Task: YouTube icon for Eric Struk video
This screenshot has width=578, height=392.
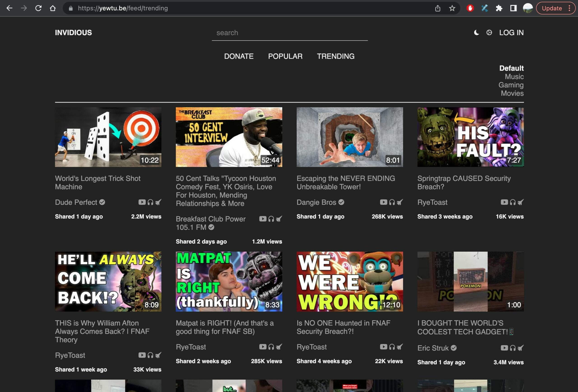Action: pyautogui.click(x=504, y=348)
